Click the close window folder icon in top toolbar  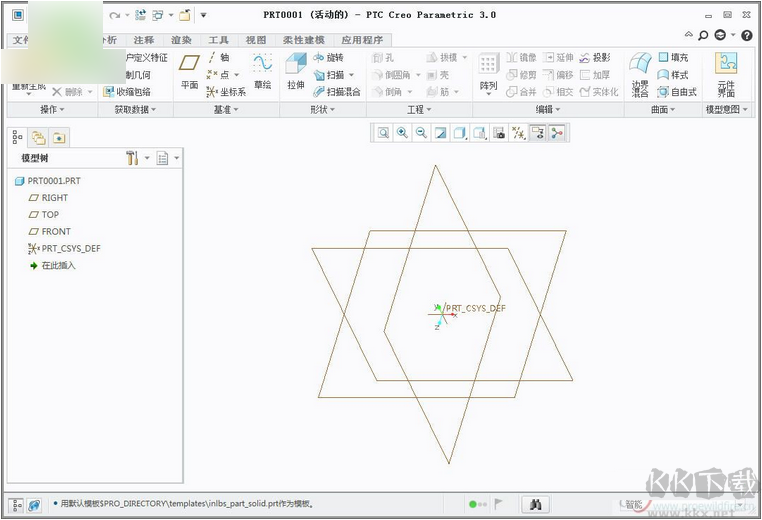[184, 15]
